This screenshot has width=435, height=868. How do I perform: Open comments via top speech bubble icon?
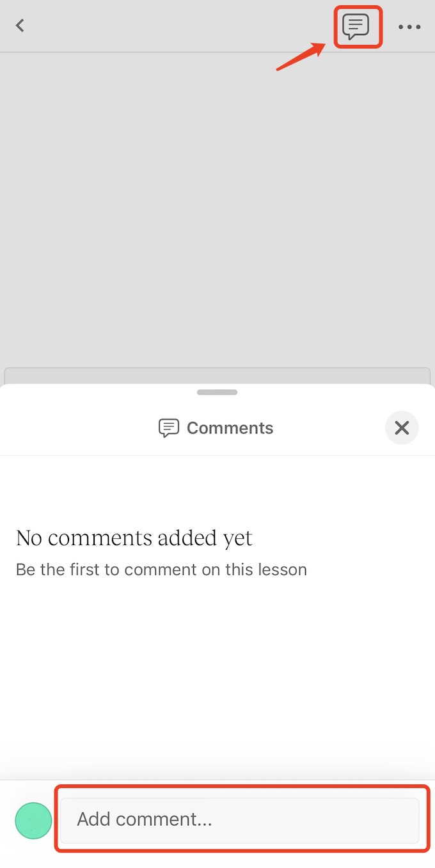[x=356, y=26]
